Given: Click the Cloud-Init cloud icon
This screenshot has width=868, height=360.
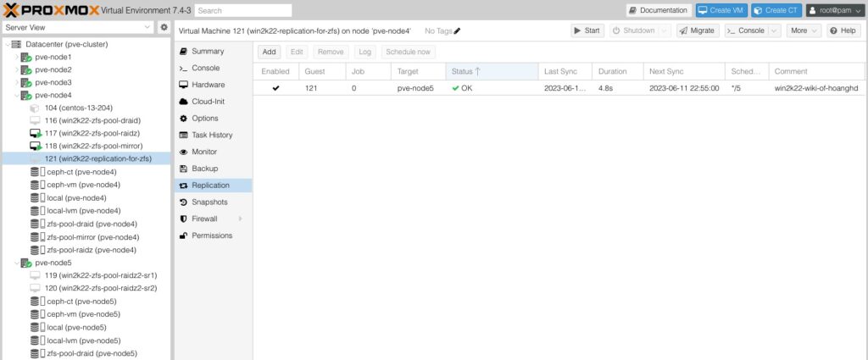Looking at the screenshot, I should (x=183, y=102).
